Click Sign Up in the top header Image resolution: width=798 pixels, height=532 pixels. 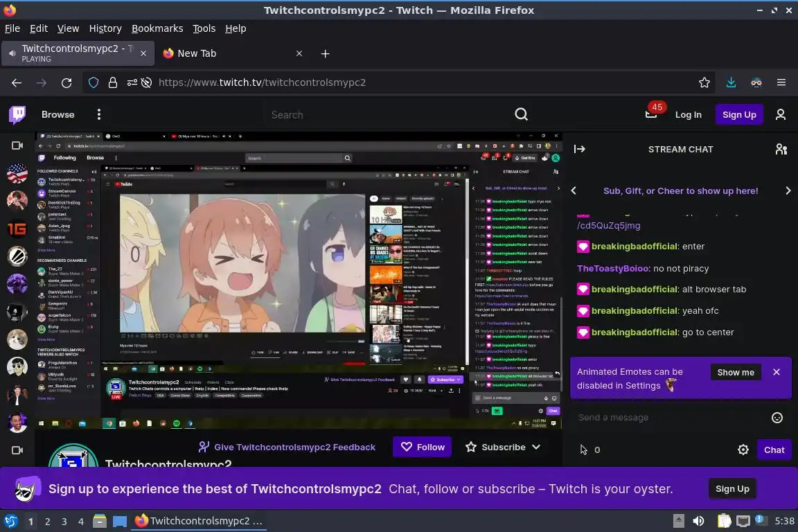739,114
